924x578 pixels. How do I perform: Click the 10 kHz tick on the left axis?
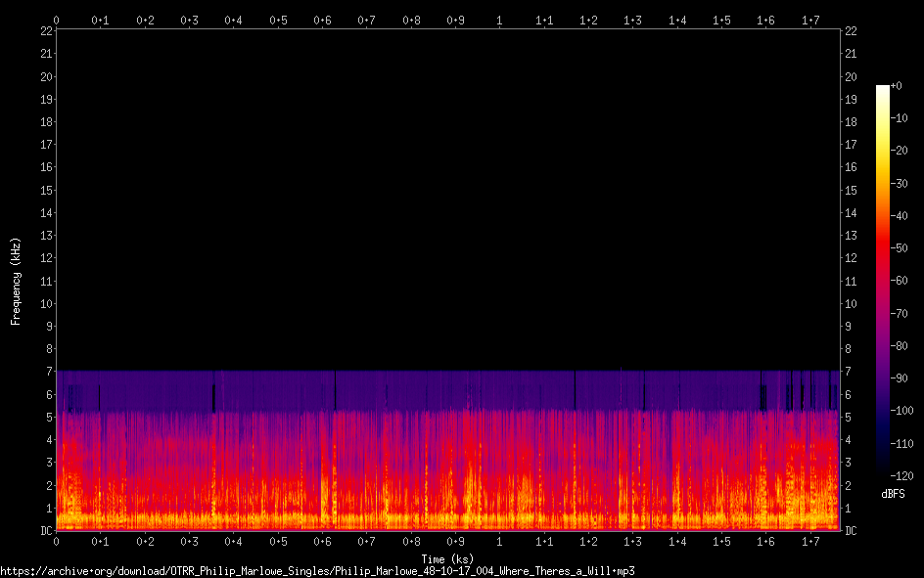click(46, 303)
